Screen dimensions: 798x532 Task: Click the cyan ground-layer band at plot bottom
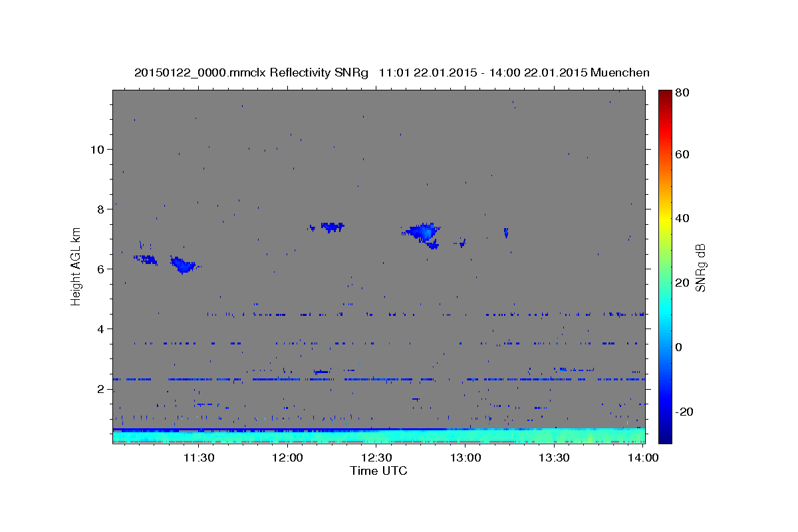378,436
